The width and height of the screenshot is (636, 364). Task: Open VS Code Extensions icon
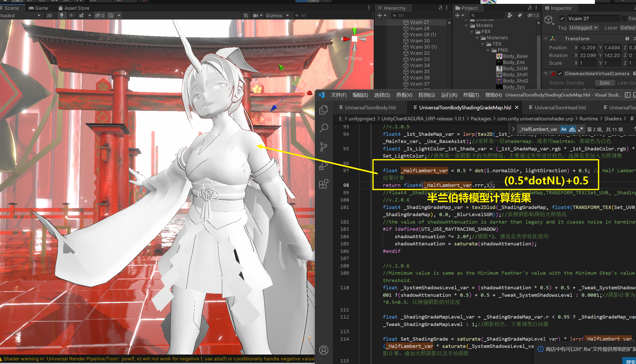point(323,184)
